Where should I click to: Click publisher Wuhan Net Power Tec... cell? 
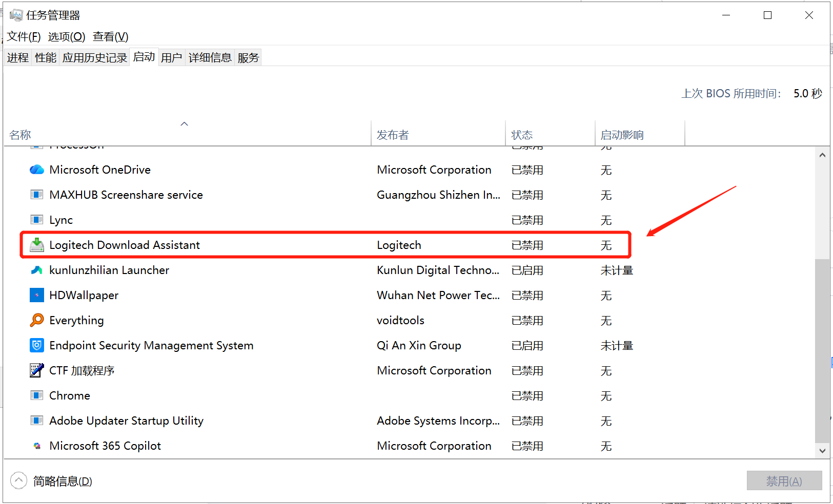pos(438,295)
